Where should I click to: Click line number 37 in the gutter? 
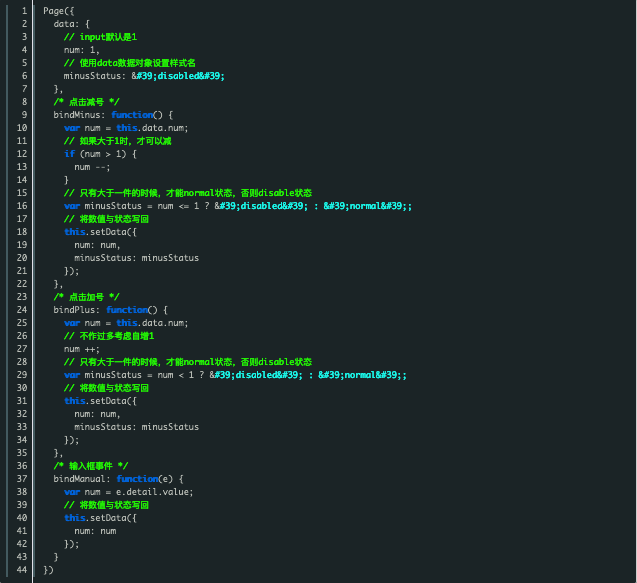(x=22, y=479)
